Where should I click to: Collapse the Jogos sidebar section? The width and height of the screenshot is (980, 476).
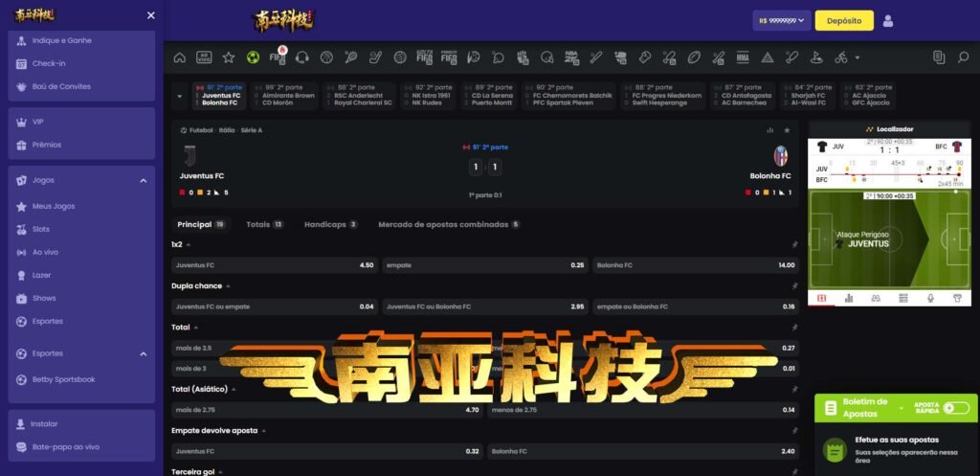tap(144, 180)
